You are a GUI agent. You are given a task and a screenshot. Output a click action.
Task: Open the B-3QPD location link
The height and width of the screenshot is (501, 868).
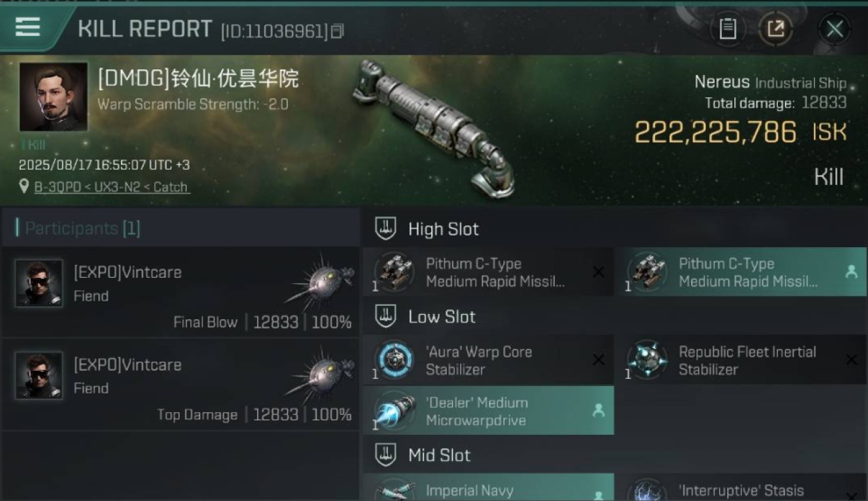pyautogui.click(x=112, y=187)
